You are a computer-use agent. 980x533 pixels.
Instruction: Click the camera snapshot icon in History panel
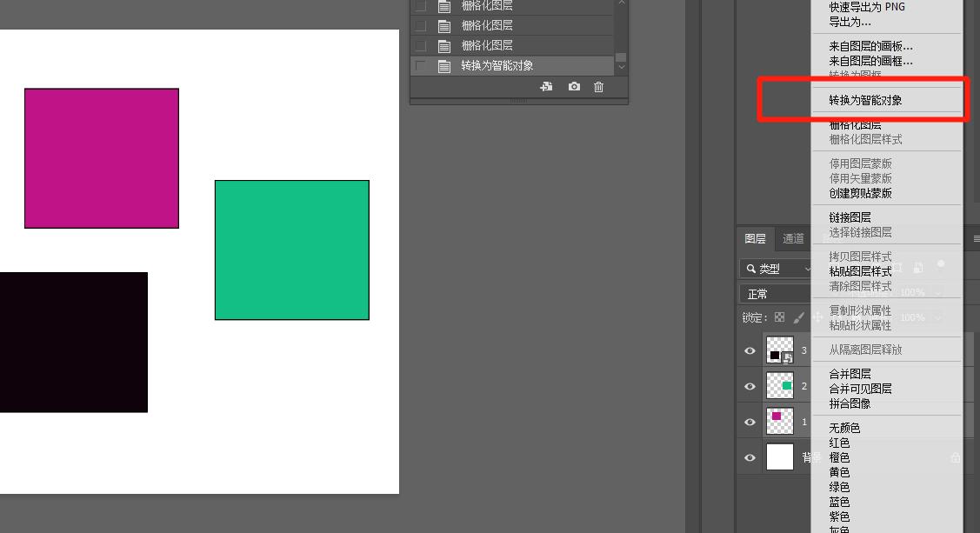574,87
